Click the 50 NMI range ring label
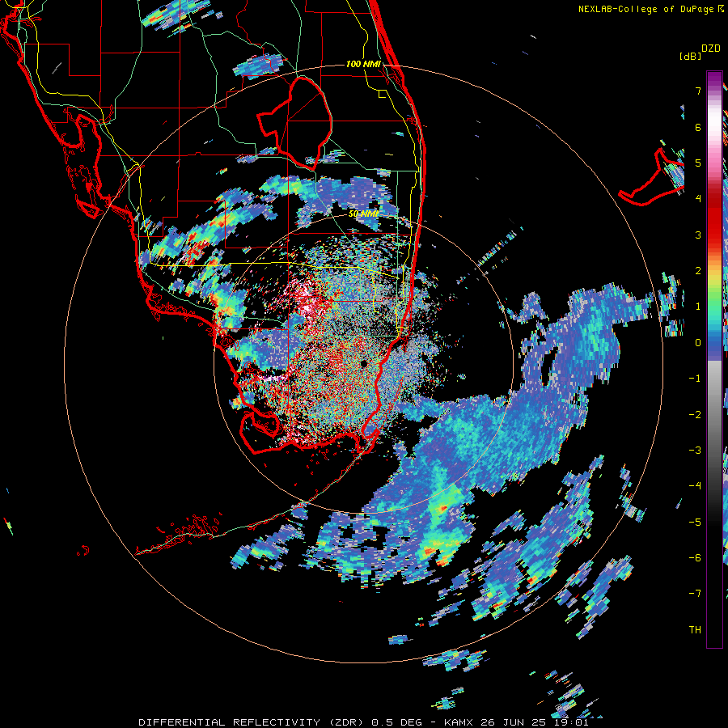This screenshot has width=728, height=728. [x=363, y=214]
